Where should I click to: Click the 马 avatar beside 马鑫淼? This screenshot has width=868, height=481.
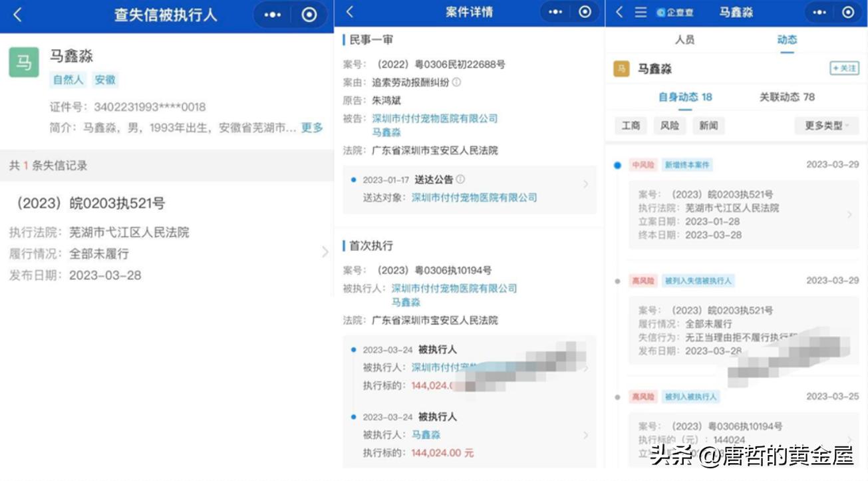pyautogui.click(x=620, y=69)
